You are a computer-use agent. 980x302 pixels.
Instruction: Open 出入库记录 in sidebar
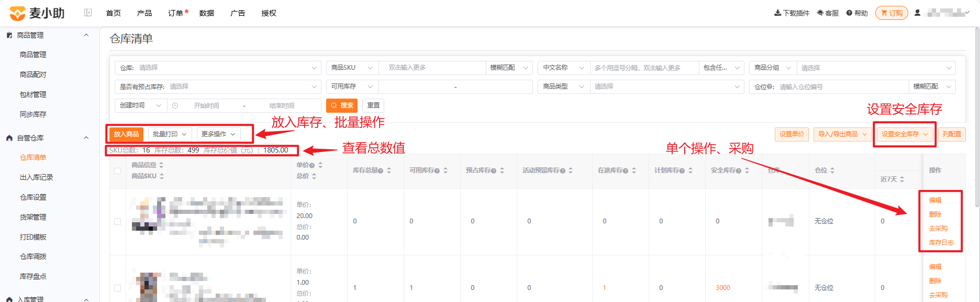pos(37,177)
